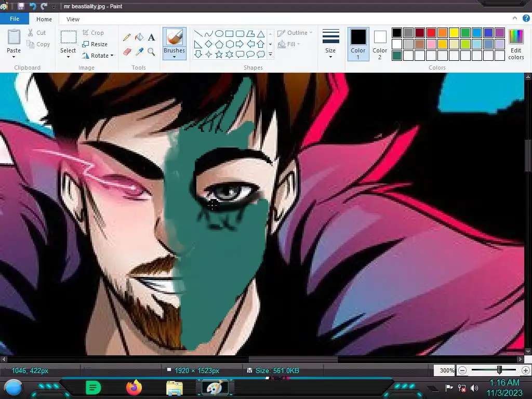Pick the custom teal color swatch
This screenshot has width=532, height=399.
click(x=397, y=55)
